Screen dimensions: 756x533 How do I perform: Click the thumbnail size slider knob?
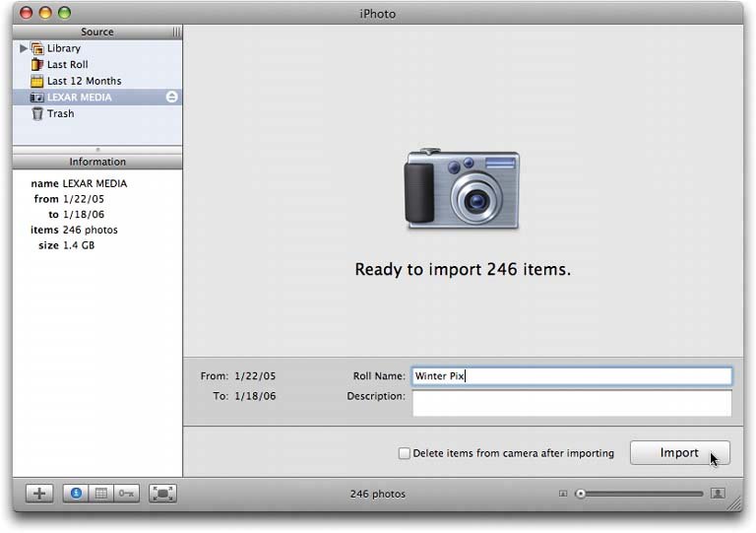pos(581,494)
